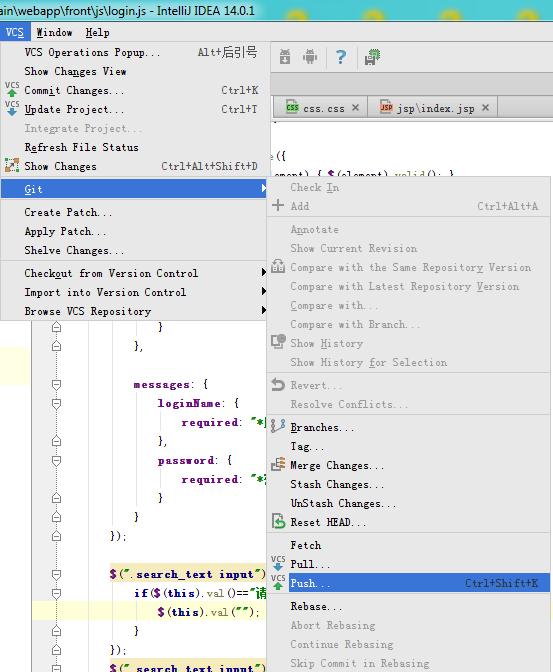Open the VCS menu in the menu bar
Screen dimensions: 553x672
point(15,32)
